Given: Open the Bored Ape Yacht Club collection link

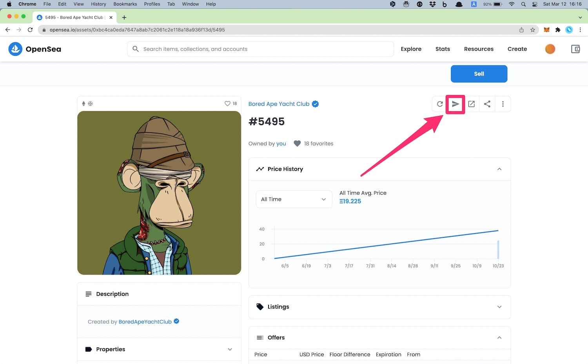Looking at the screenshot, I should (x=279, y=104).
